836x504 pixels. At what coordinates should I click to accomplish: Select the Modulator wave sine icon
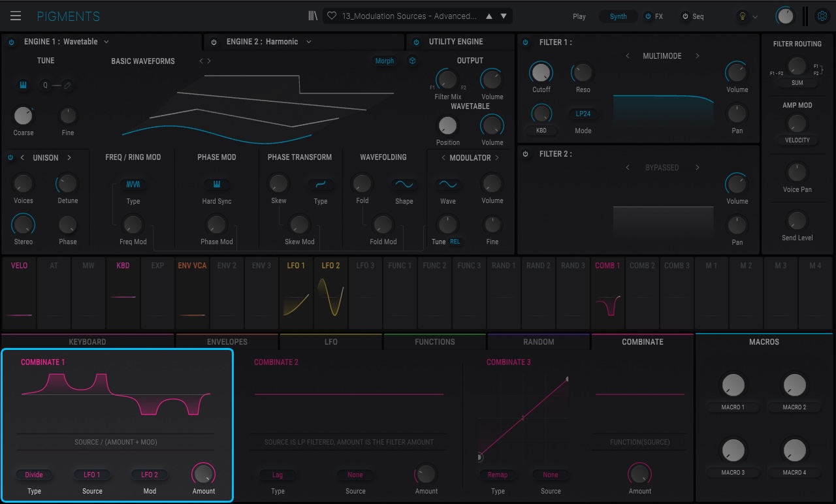448,184
